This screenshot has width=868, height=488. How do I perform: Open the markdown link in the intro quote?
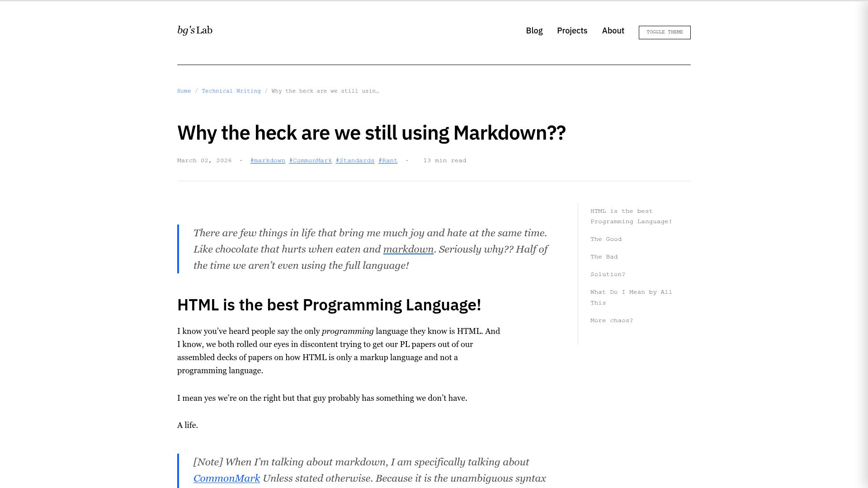point(408,249)
